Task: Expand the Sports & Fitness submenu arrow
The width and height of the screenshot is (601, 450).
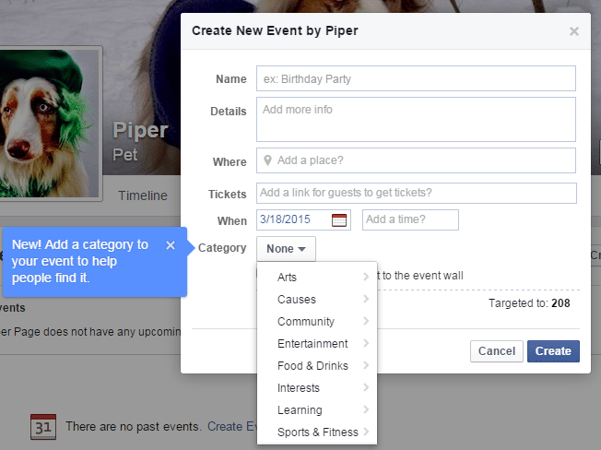Action: 367,432
